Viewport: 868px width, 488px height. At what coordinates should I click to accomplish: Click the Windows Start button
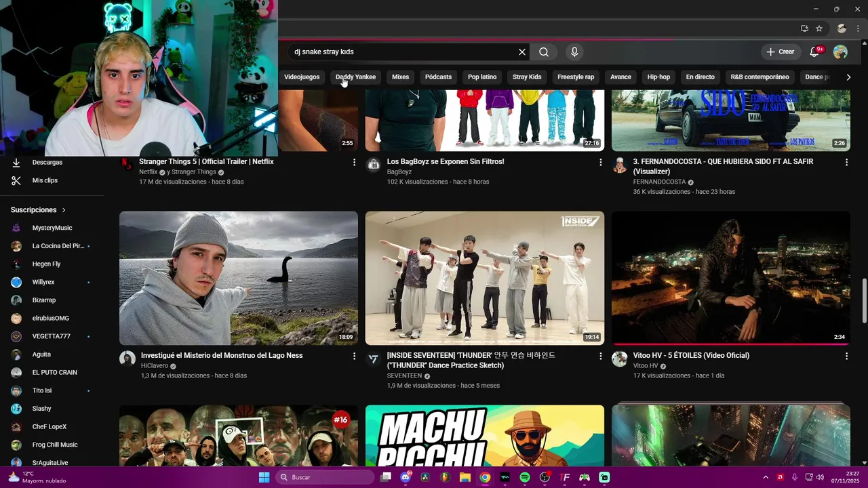pos(264,477)
